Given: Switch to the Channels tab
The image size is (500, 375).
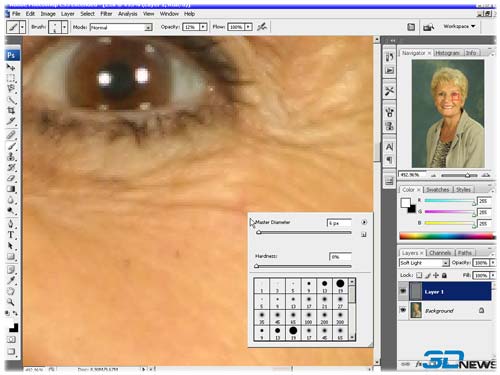Looking at the screenshot, I should coord(440,253).
